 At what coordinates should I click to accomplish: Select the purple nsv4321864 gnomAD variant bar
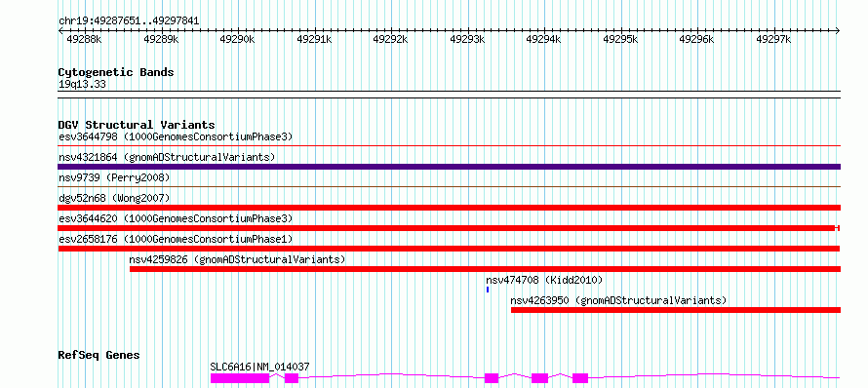(x=449, y=167)
